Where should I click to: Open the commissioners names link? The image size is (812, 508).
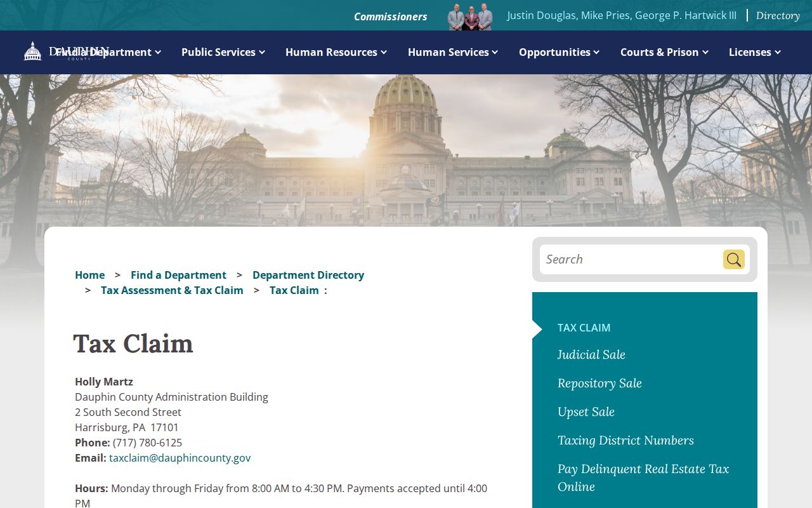(x=622, y=15)
